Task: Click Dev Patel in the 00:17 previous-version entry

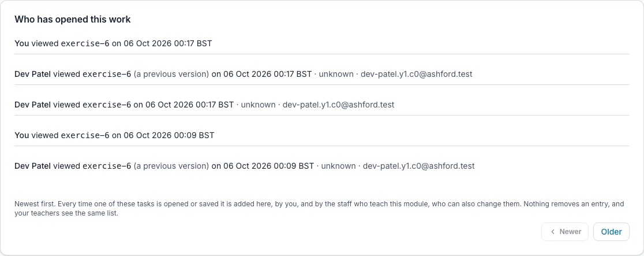Action: pyautogui.click(x=32, y=74)
